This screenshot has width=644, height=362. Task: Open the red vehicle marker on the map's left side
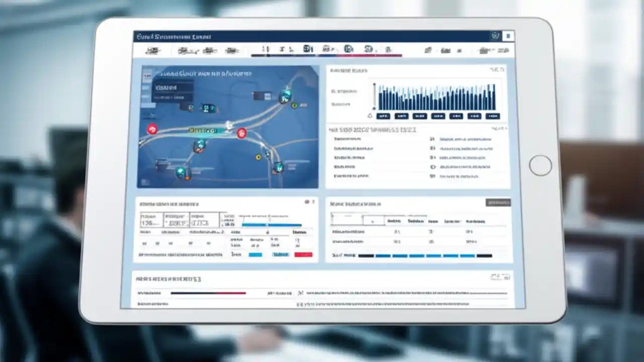(x=152, y=130)
